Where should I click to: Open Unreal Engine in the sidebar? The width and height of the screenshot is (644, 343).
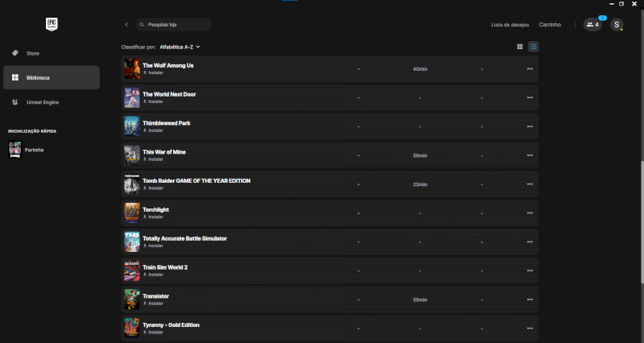coord(43,102)
